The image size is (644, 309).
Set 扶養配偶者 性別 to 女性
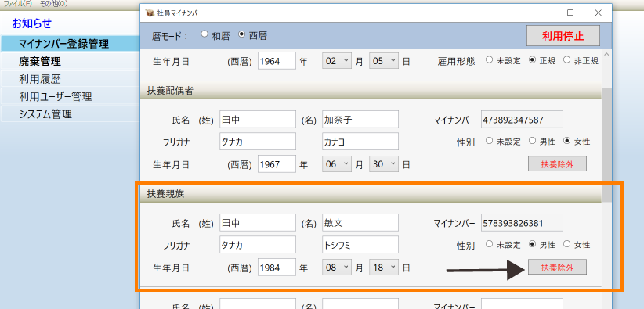tap(566, 141)
